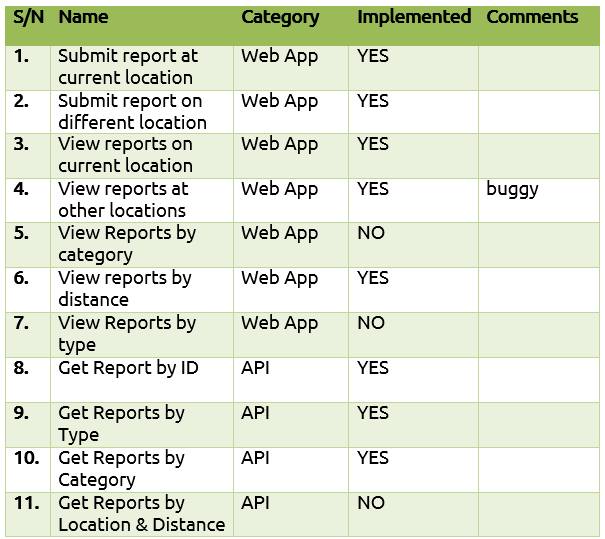Select the 'Submit report at current location' cell
The image size is (605, 539).
pos(142,68)
